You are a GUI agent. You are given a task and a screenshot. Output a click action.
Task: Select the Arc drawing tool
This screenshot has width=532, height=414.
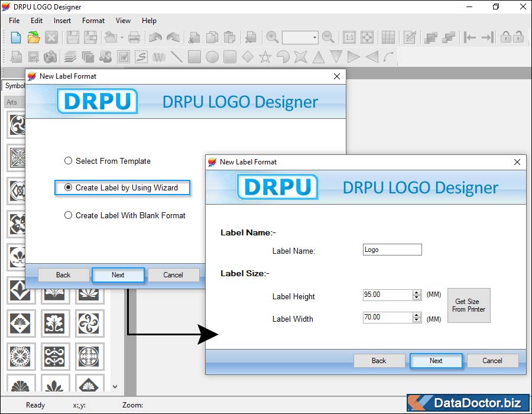point(389,57)
